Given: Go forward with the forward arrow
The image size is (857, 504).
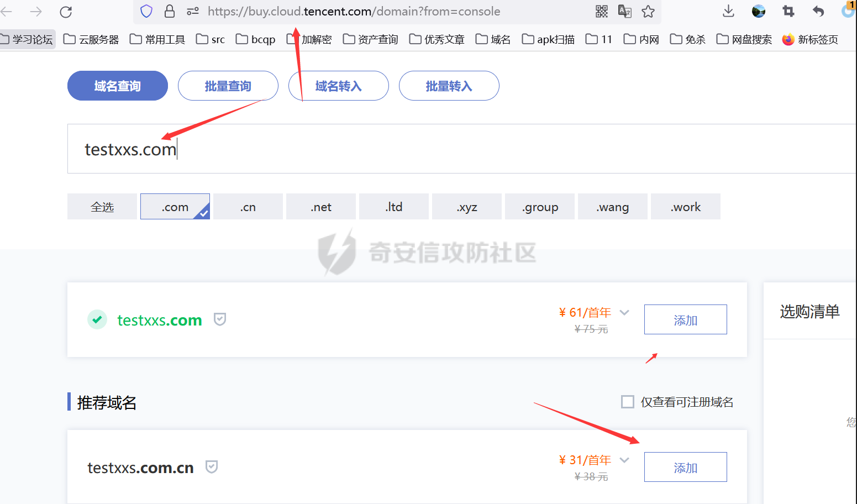Looking at the screenshot, I should pyautogui.click(x=36, y=12).
